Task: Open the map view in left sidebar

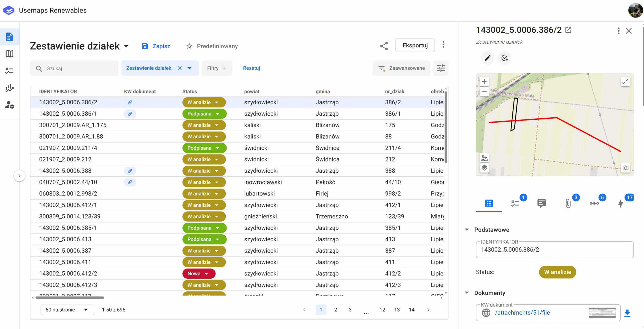Action: tap(9, 54)
